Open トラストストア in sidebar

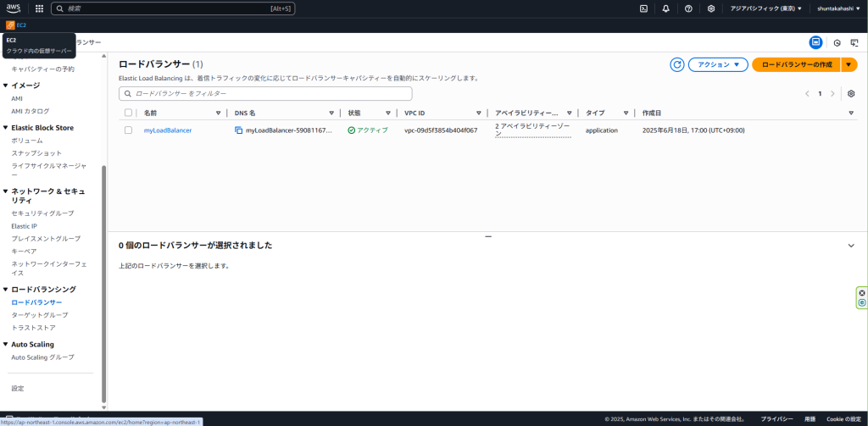coord(33,328)
